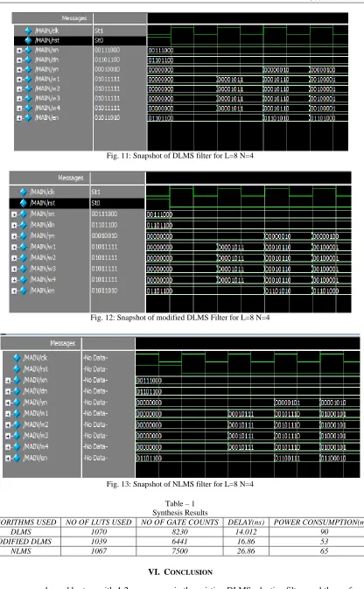Click the /MAIN/clk diamond icon in Fig. 12 modified DLMS snapshot
This screenshot has width=364, height=589.
click(x=24, y=192)
